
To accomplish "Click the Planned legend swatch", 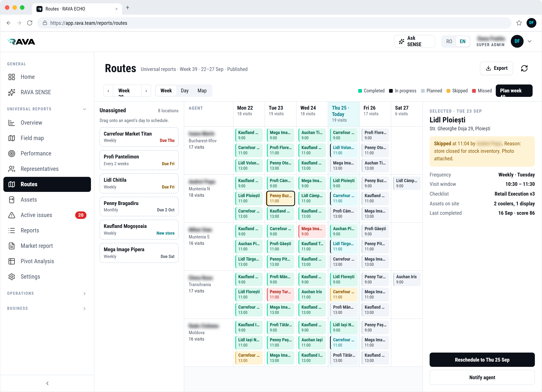I will pos(422,91).
